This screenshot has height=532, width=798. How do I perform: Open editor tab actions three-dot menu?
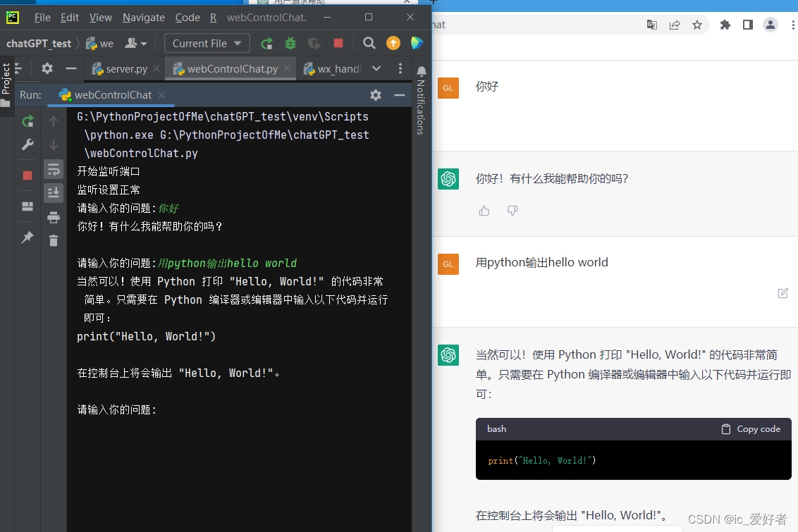point(400,68)
